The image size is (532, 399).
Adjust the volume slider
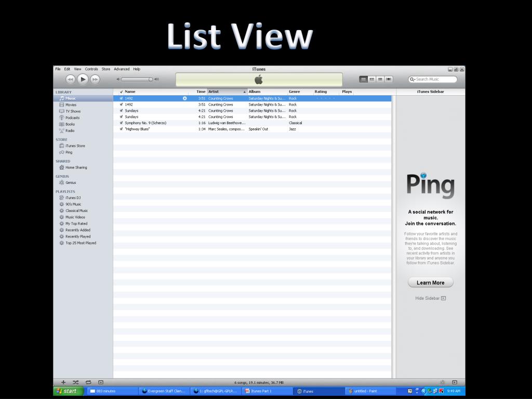point(137,79)
